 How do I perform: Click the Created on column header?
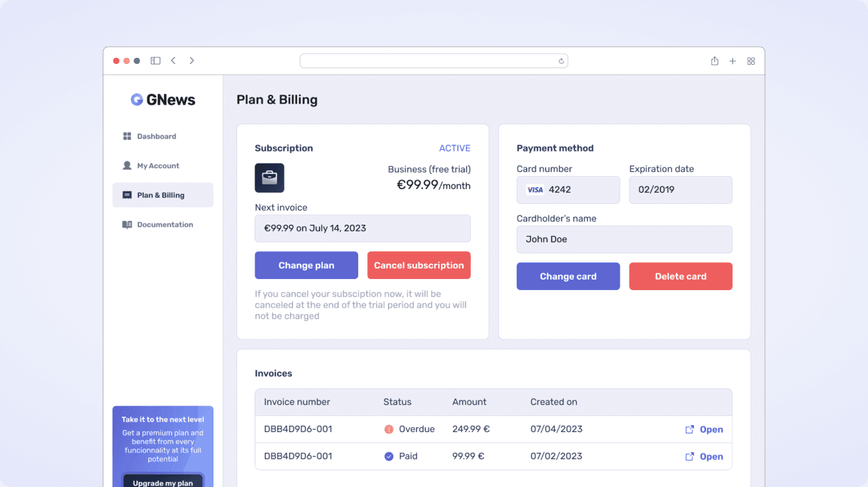point(554,402)
